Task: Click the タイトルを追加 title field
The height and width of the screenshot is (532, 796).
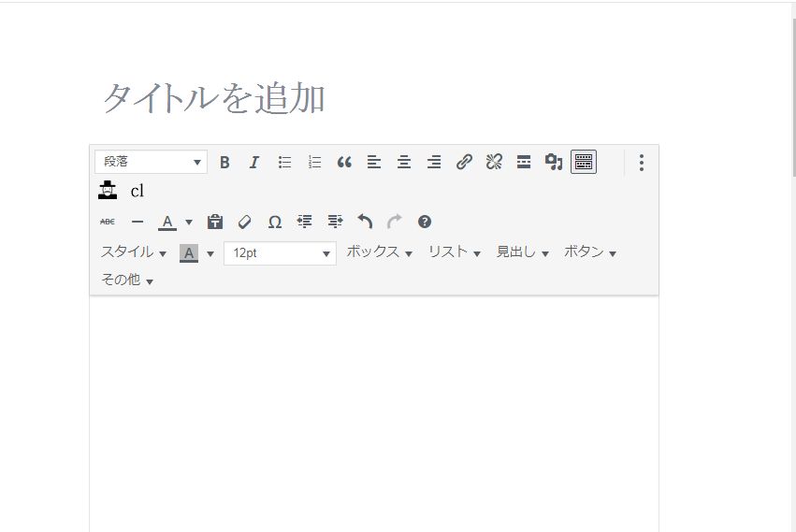Action: click(x=374, y=98)
